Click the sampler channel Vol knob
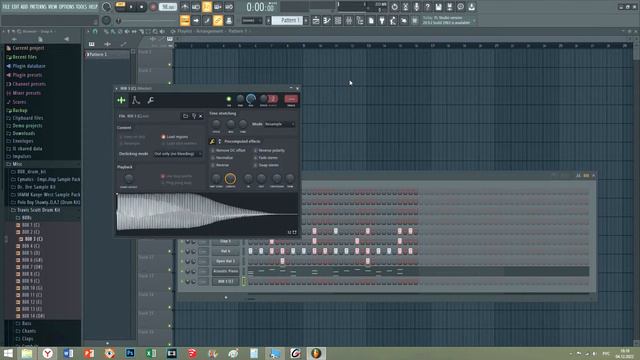This screenshot has width=640, height=360. click(251, 98)
